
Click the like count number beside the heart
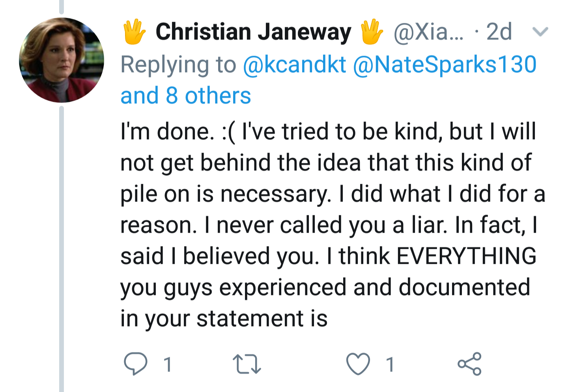point(390,364)
